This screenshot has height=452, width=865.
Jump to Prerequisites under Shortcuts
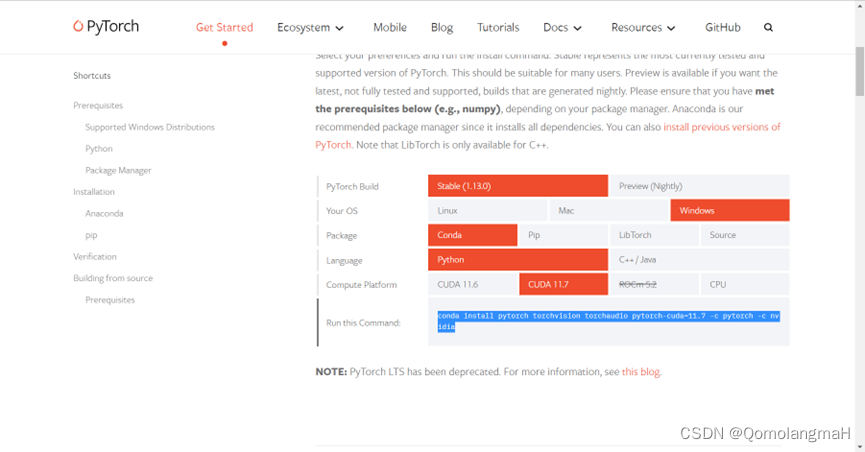point(98,105)
